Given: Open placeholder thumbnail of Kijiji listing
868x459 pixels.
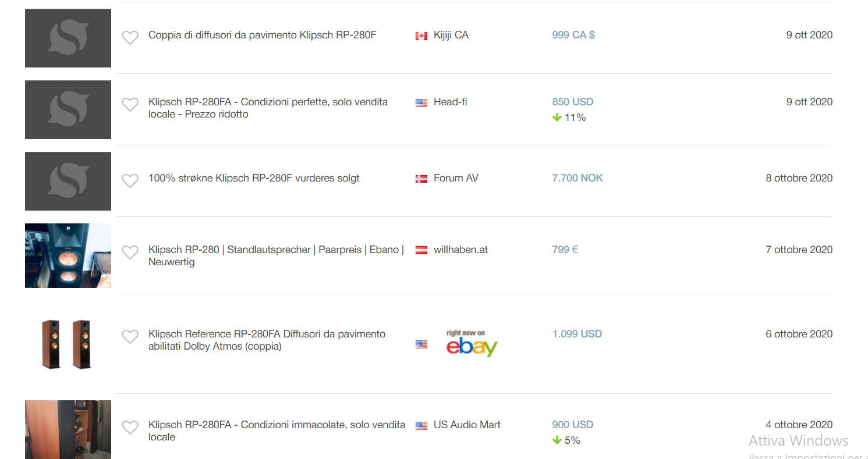Looking at the screenshot, I should coord(68,38).
